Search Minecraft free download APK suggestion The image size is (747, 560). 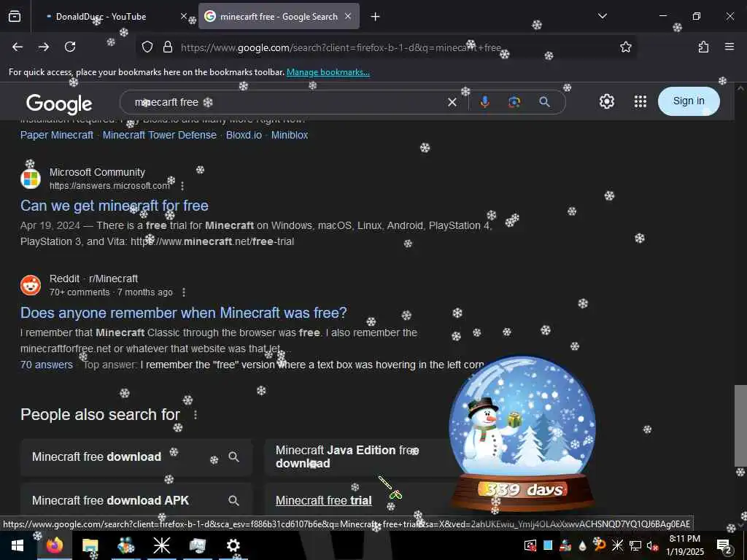pyautogui.click(x=136, y=500)
